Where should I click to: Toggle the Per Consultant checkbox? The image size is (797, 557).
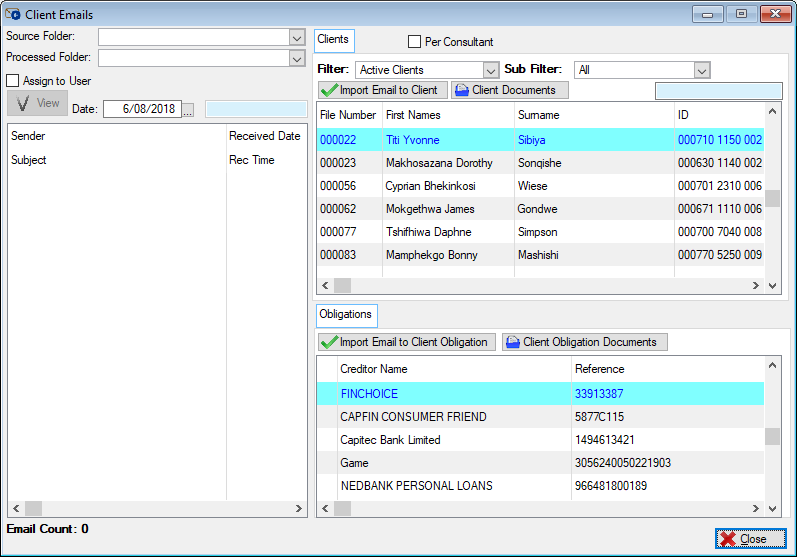point(415,42)
